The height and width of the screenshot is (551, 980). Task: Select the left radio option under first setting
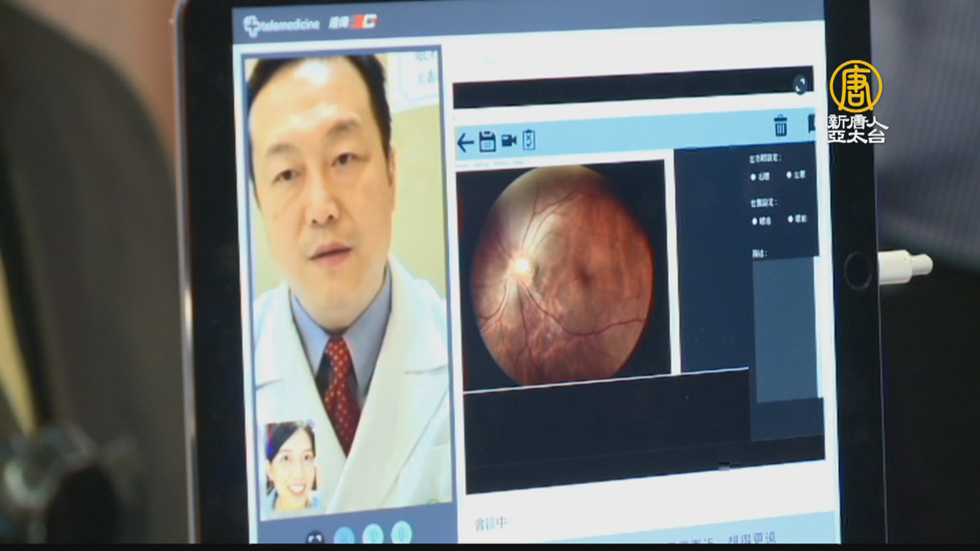click(754, 177)
